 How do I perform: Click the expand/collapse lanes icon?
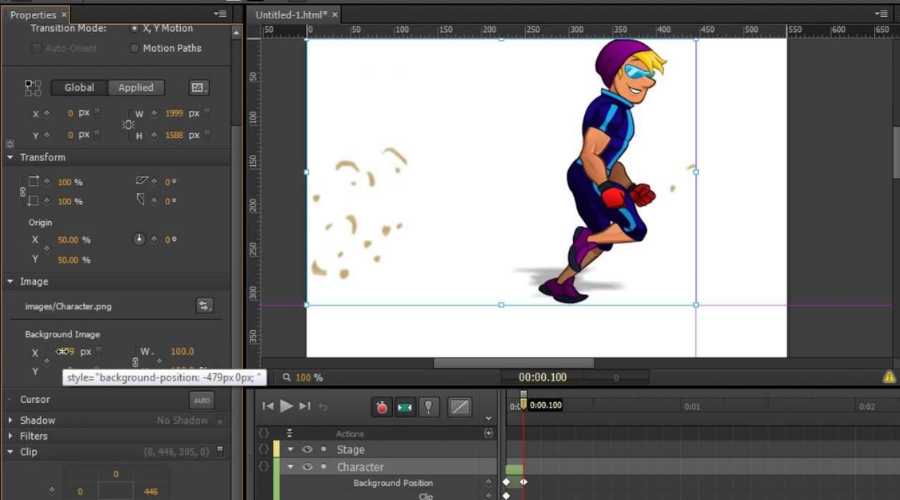[289, 433]
